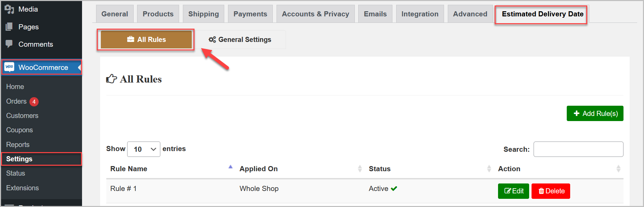This screenshot has width=644, height=207.
Task: Click the green checkmark next to Active
Action: click(393, 188)
